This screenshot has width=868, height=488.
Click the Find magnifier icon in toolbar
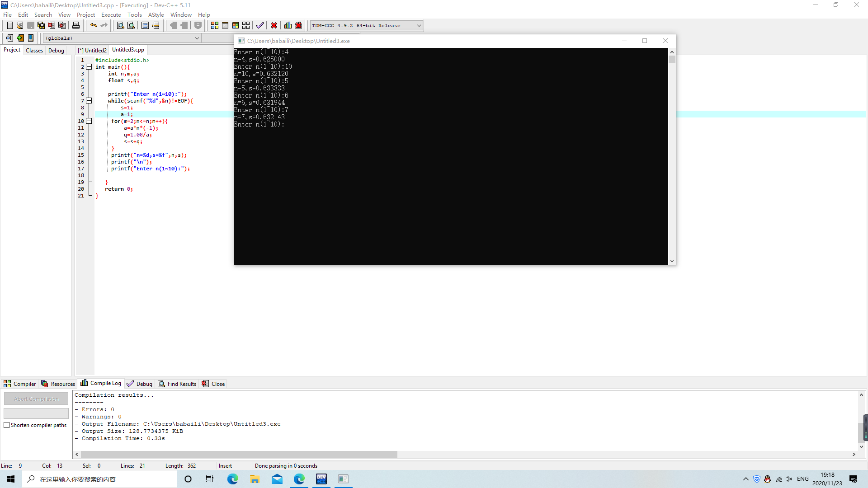[x=120, y=25]
